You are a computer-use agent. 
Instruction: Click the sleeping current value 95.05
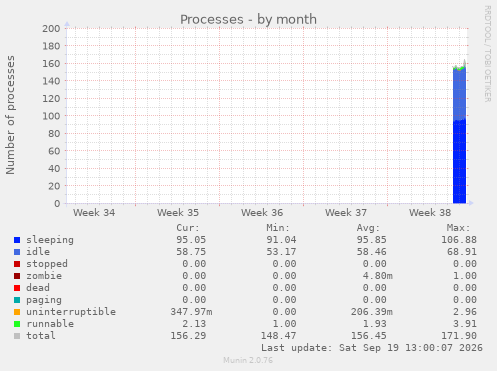191,240
